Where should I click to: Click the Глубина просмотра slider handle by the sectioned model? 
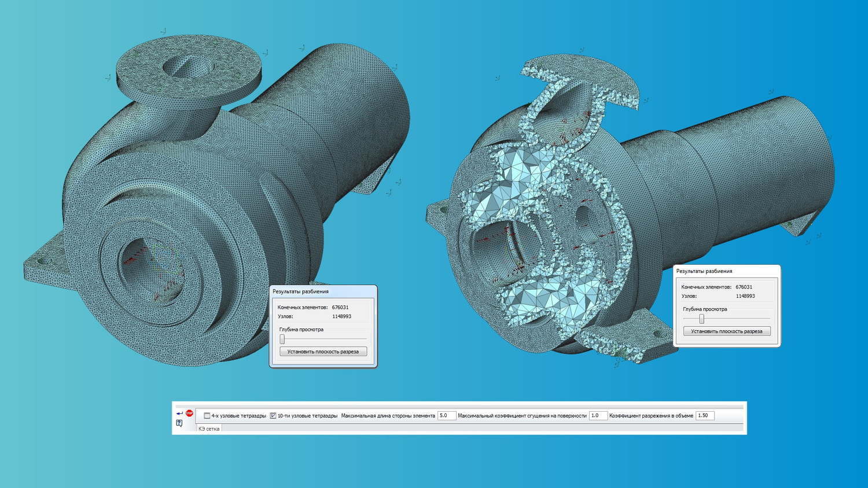coord(701,319)
